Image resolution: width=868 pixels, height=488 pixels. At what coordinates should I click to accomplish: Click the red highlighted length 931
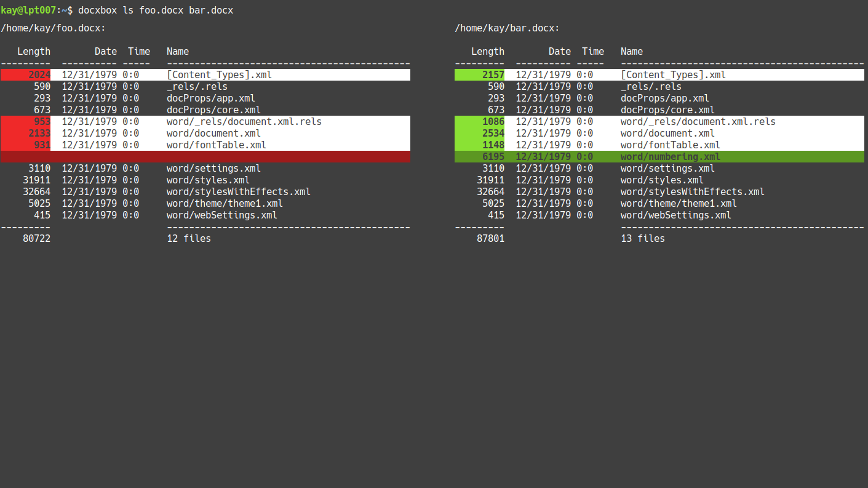tap(42, 145)
